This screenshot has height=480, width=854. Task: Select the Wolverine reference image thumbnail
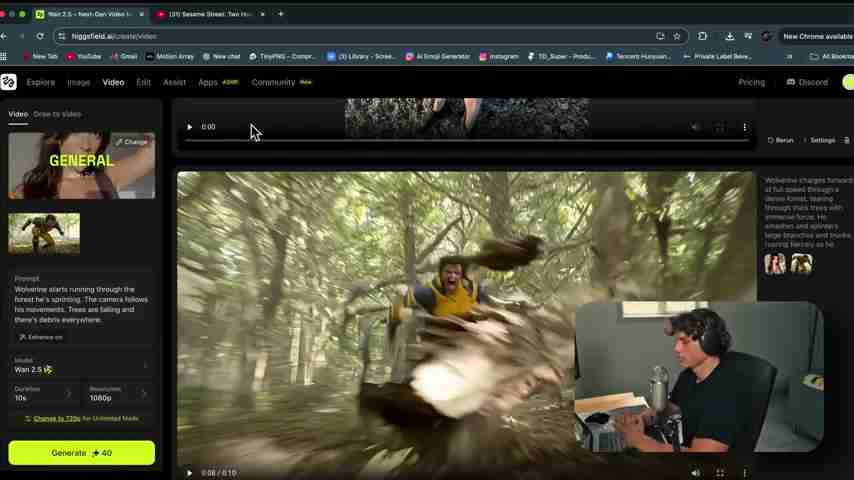coord(44,234)
